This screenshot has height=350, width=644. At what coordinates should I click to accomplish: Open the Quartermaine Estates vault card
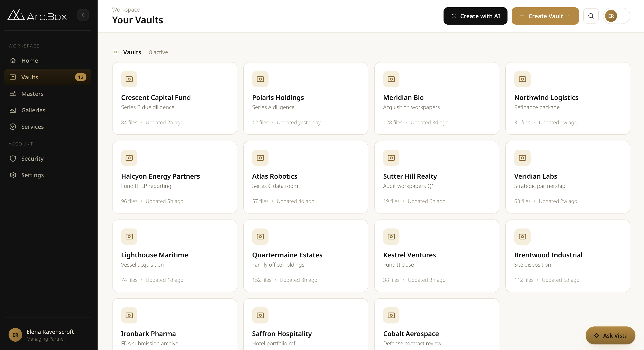click(306, 256)
